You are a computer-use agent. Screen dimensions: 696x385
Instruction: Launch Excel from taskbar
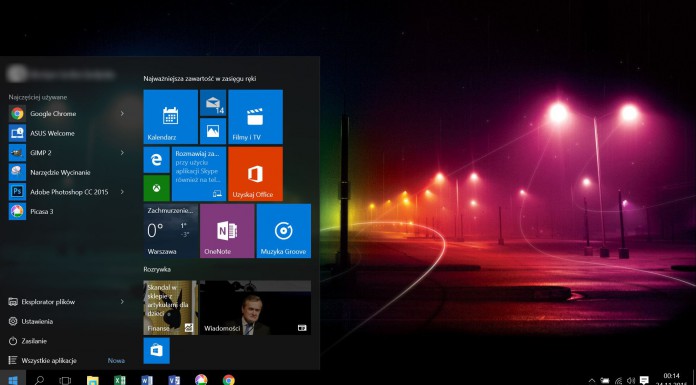point(120,381)
